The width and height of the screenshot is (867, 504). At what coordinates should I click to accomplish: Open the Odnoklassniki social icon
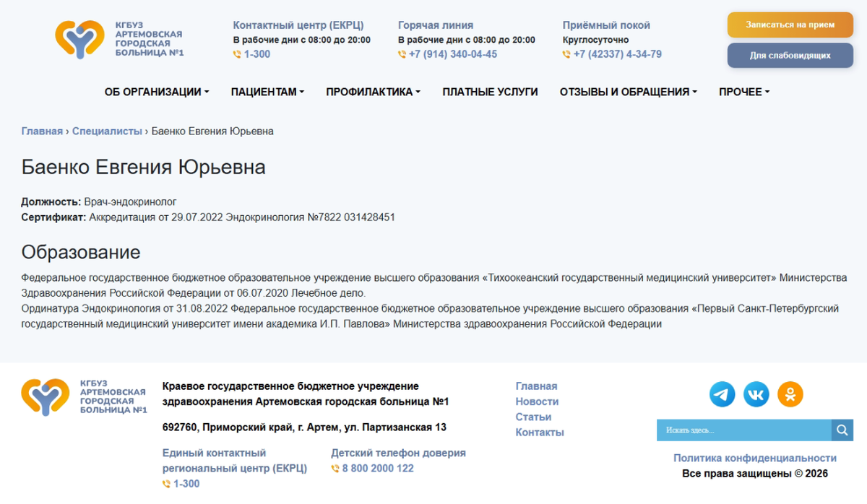click(x=790, y=394)
